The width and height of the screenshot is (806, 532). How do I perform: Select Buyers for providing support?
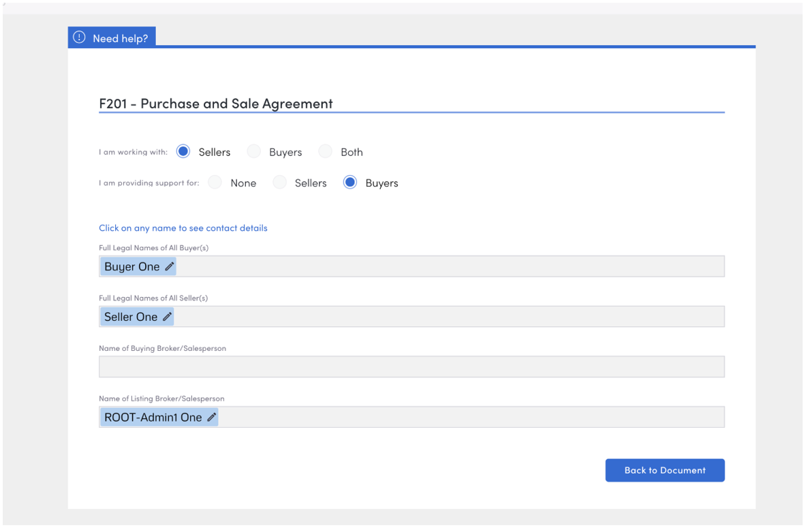[x=350, y=183]
